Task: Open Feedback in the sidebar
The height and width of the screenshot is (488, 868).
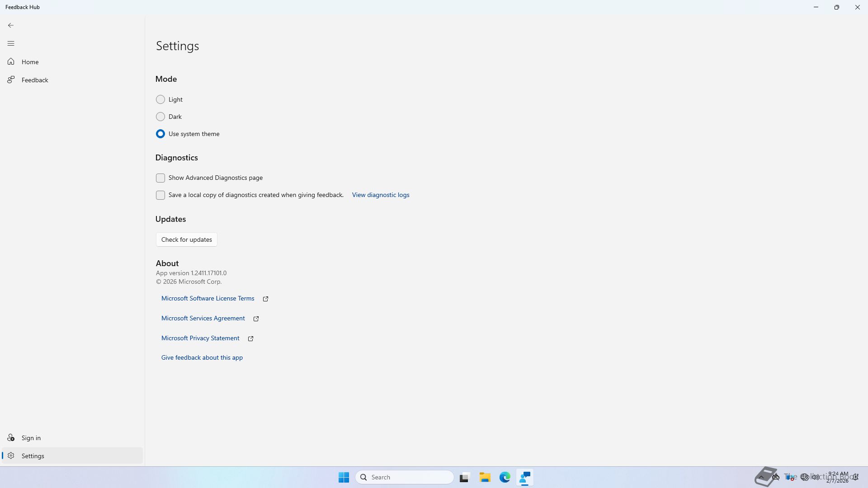Action: tap(34, 80)
